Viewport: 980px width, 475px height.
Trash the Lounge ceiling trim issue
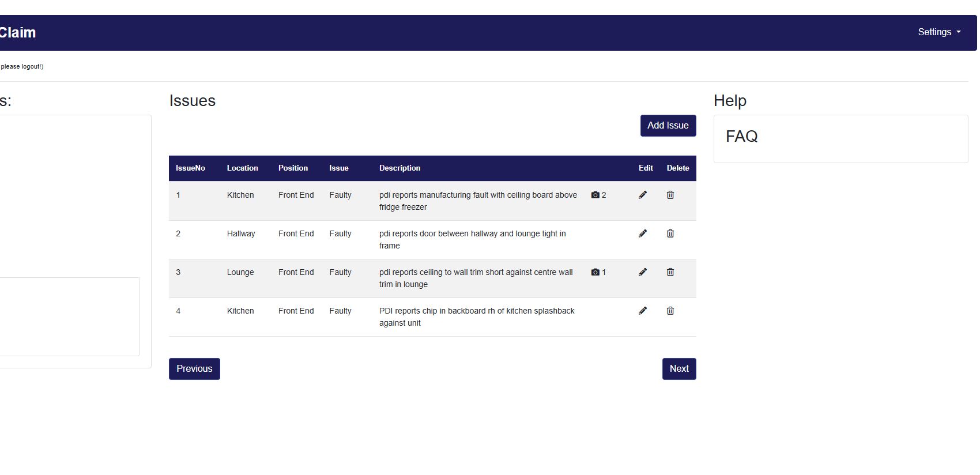pos(670,272)
